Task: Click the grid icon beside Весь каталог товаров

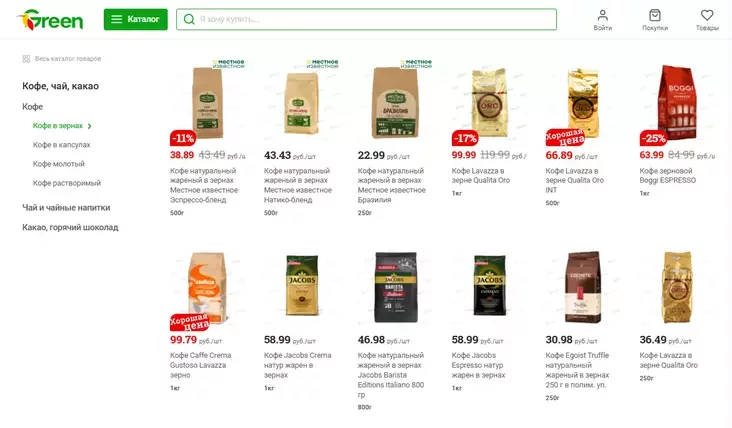Action: point(26,59)
